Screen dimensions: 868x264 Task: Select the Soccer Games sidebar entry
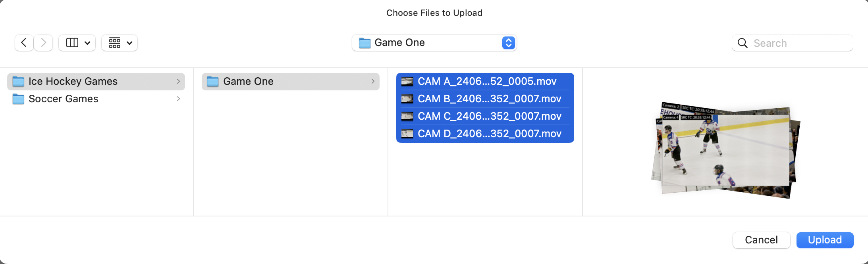coord(63,99)
